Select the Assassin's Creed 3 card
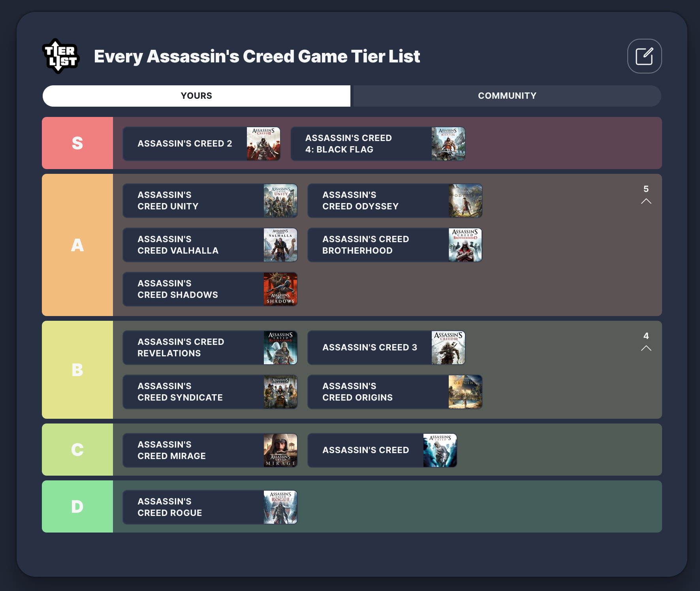The height and width of the screenshot is (591, 700). (x=386, y=348)
